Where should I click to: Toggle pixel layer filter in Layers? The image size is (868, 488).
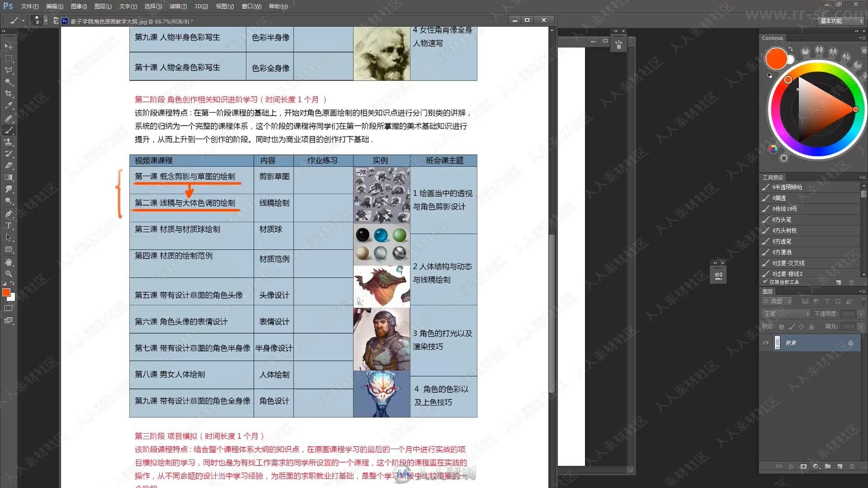(x=805, y=301)
